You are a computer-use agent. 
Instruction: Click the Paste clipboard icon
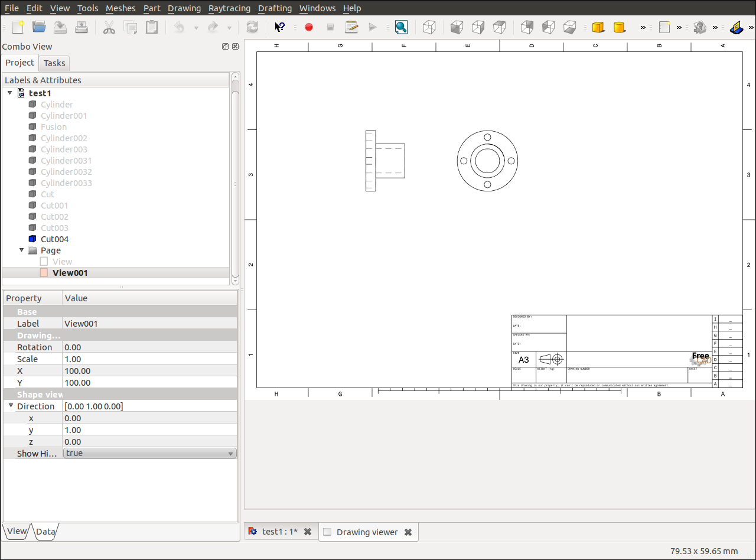[x=152, y=27]
